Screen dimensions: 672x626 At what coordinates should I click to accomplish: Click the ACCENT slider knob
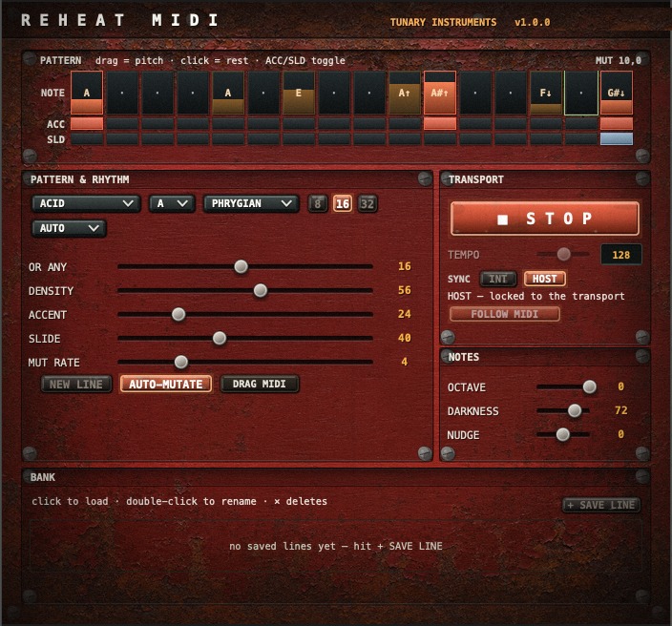[178, 315]
